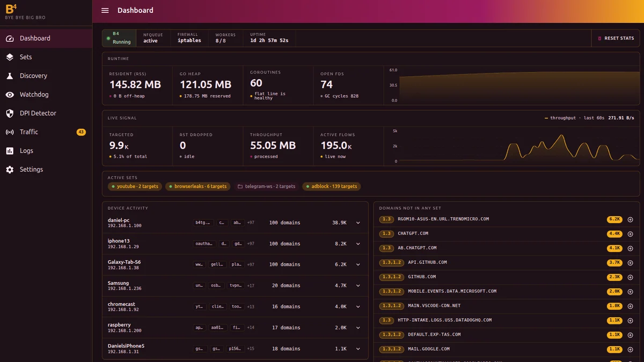Click the Reset Stats button
This screenshot has width=644, height=362.
[616, 39]
